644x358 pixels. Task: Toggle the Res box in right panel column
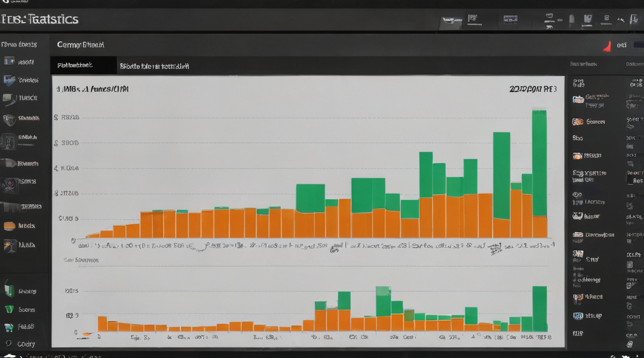635,181
